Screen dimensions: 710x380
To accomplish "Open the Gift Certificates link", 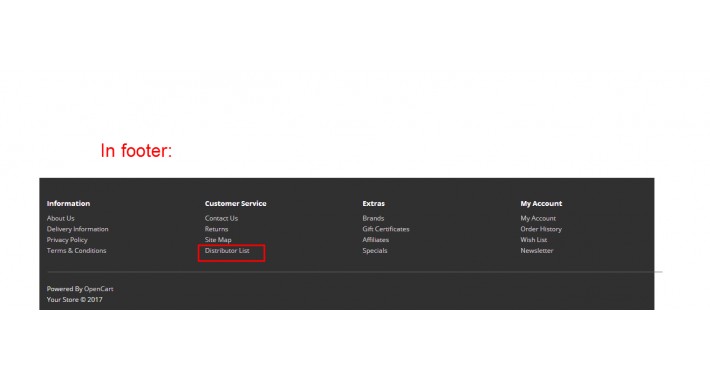I will (x=386, y=229).
